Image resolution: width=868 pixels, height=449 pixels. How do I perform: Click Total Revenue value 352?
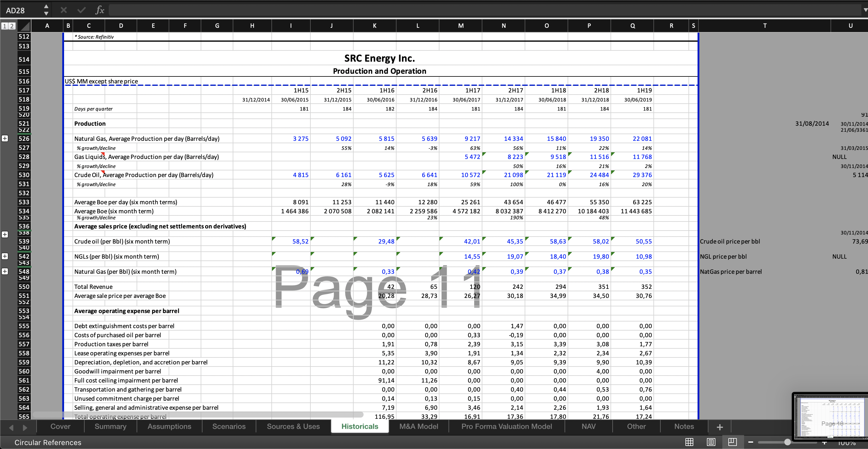(x=646, y=287)
